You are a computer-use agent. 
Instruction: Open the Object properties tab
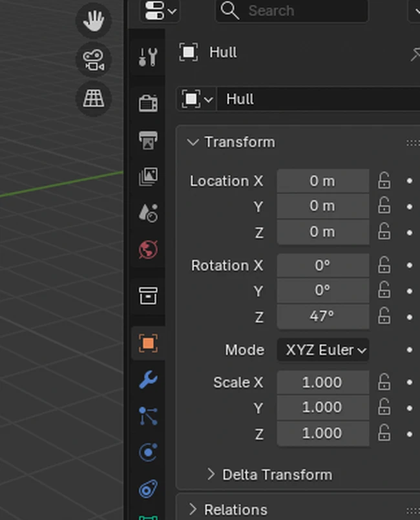click(148, 343)
